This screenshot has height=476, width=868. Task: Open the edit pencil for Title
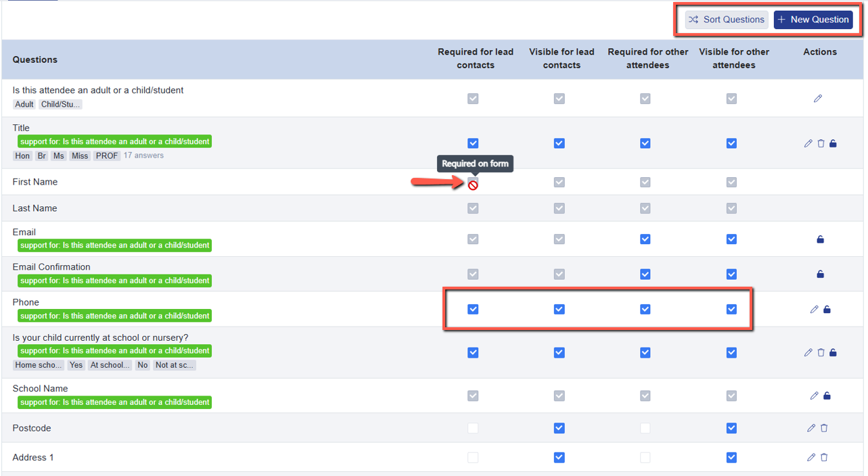808,143
